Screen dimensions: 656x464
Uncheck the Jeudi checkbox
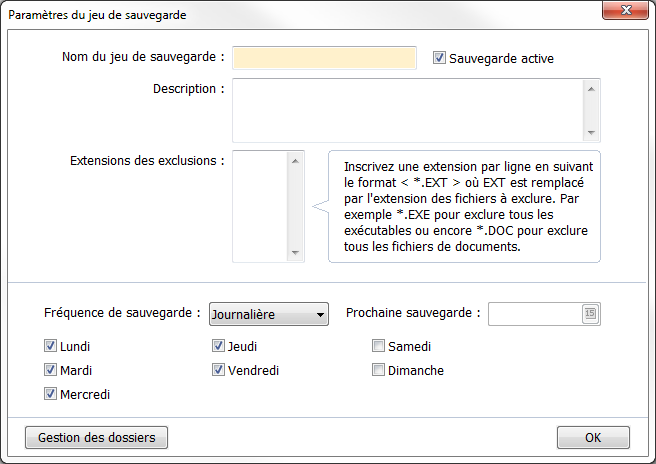pyautogui.click(x=218, y=347)
